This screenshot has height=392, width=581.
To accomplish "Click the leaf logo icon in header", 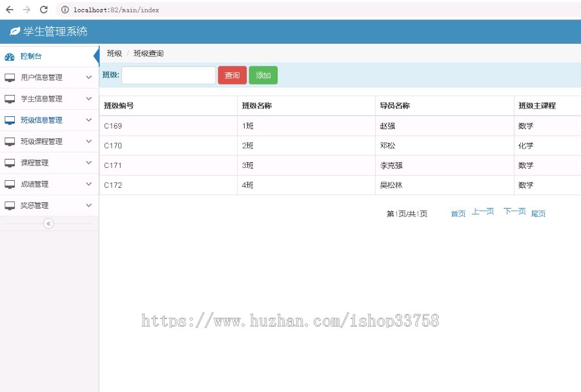I will (x=15, y=32).
